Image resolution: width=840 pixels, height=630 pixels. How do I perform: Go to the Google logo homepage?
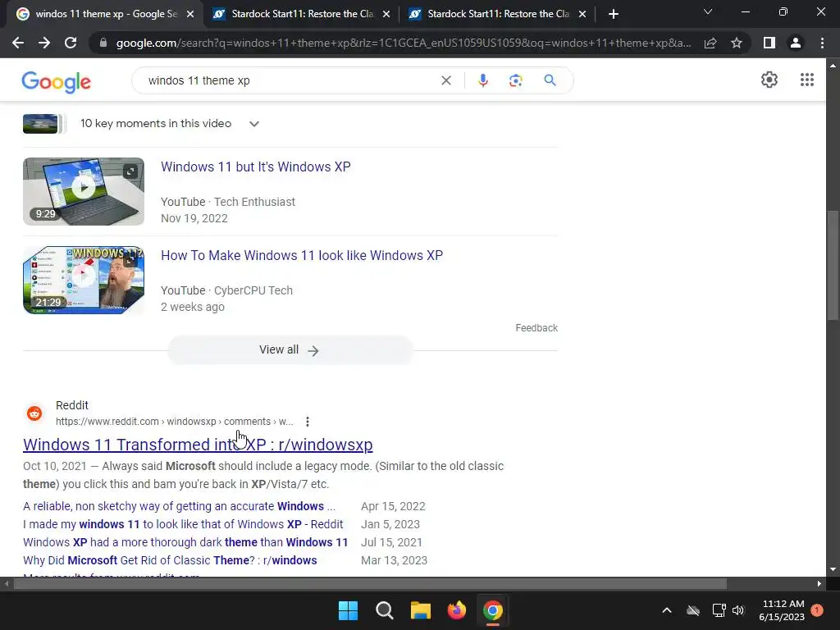pyautogui.click(x=57, y=82)
